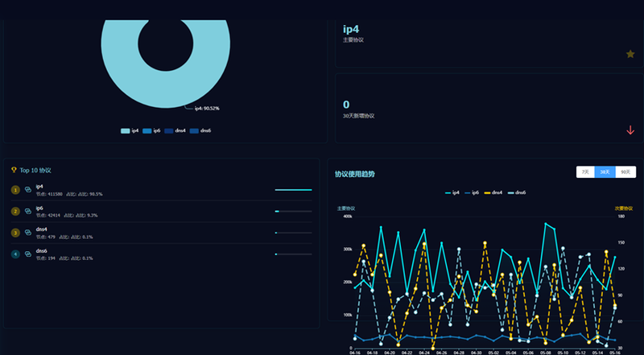
Task: Select the 30天 trend range
Action: [605, 172]
